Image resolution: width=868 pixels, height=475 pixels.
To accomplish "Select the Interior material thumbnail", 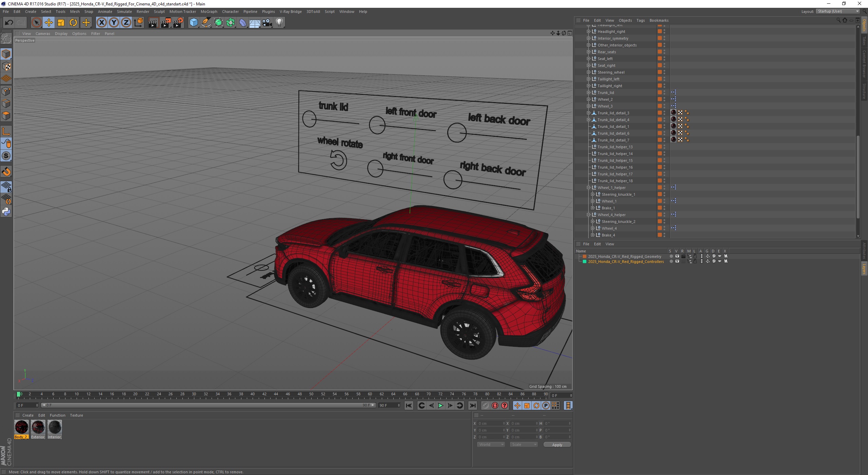I will pos(55,427).
